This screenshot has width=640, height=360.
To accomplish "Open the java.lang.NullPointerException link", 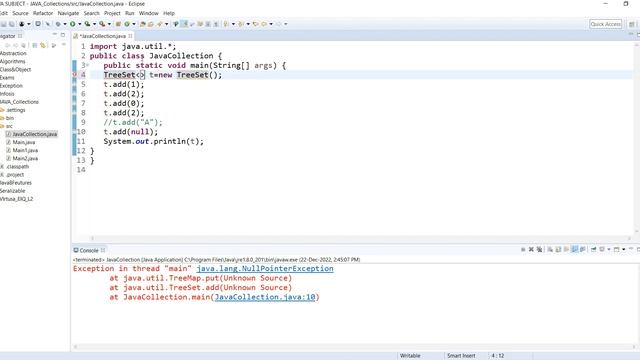I will 264,269.
